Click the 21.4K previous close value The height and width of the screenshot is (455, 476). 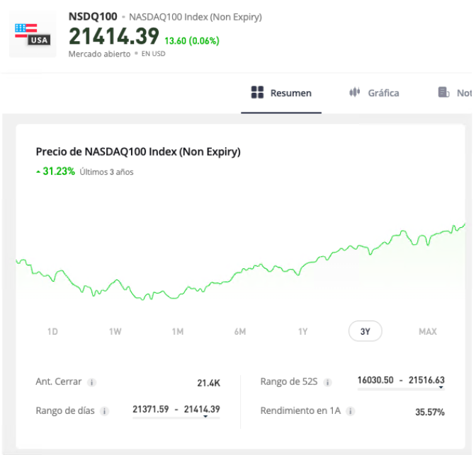tap(208, 383)
